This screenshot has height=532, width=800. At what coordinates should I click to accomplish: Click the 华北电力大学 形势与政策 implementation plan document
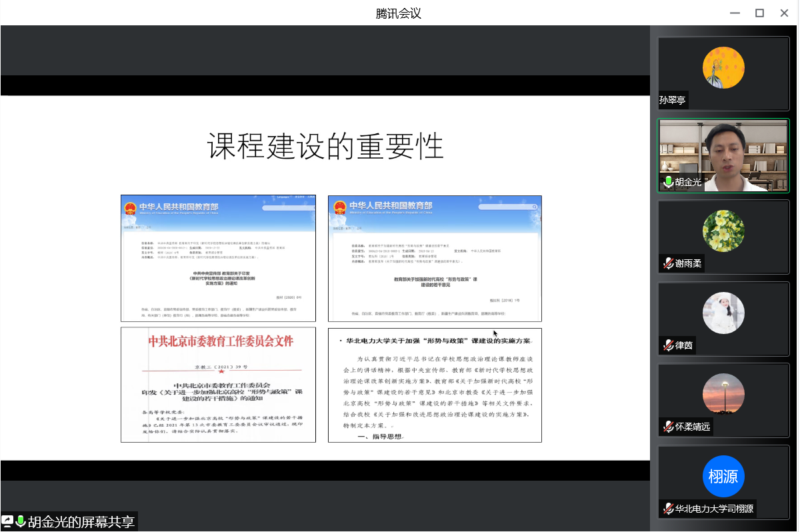[x=435, y=385]
